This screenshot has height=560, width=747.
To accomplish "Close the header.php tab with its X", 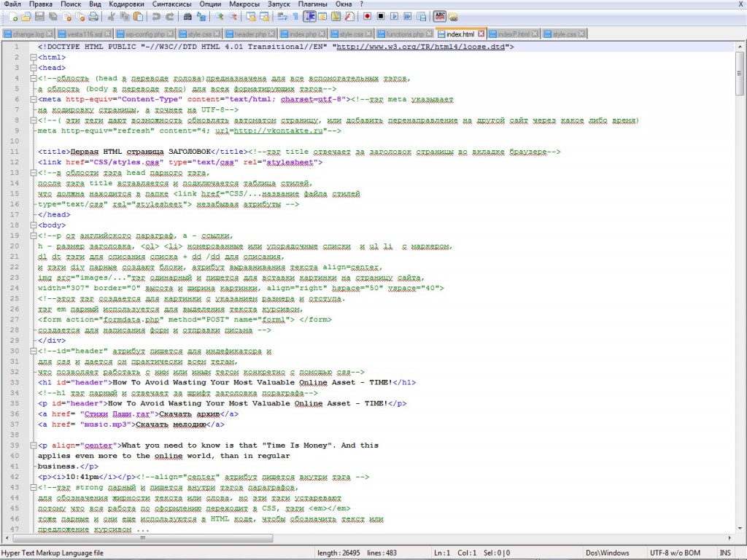I will tap(271, 34).
